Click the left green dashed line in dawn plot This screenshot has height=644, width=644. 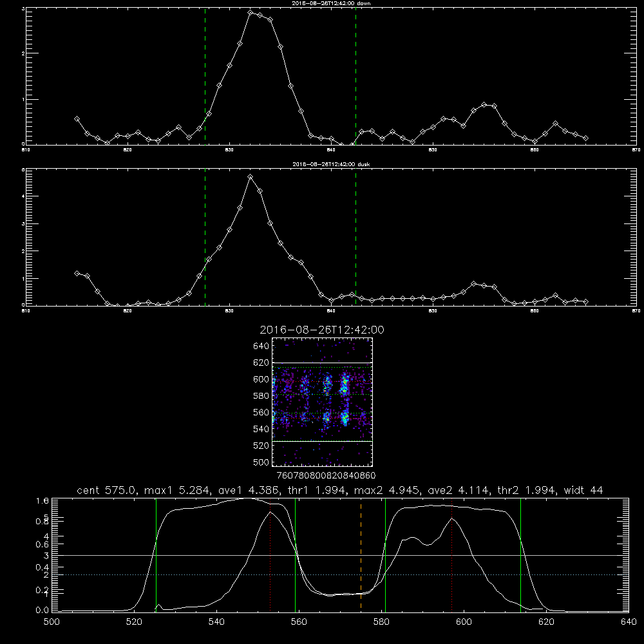pos(205,76)
